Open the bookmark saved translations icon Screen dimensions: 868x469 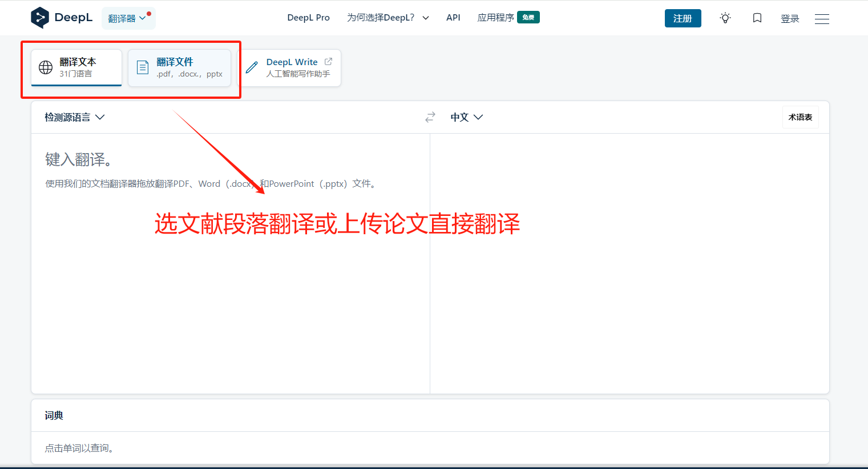click(x=757, y=18)
